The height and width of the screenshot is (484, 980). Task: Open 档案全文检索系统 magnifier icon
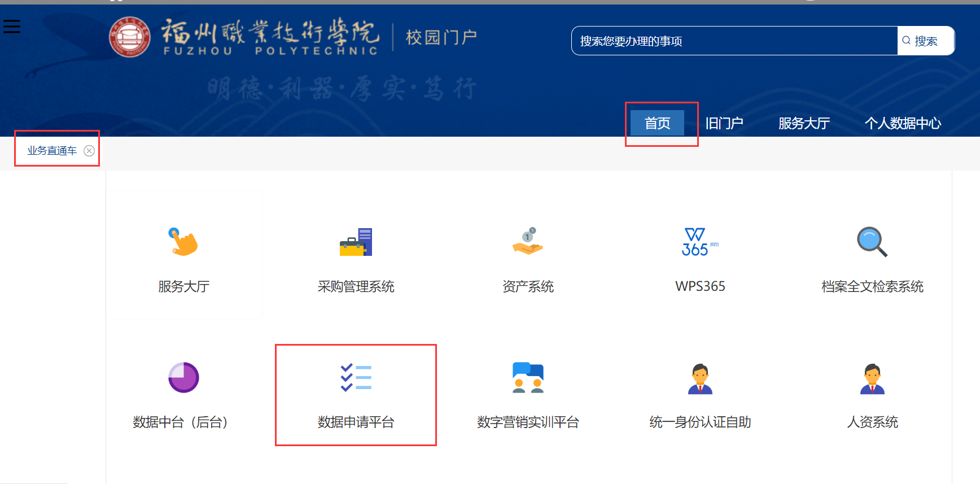point(872,242)
